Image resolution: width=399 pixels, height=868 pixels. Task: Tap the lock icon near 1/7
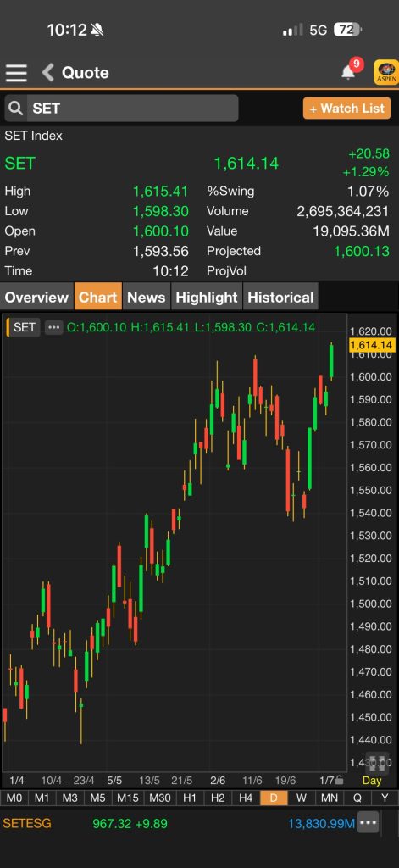tap(339, 781)
